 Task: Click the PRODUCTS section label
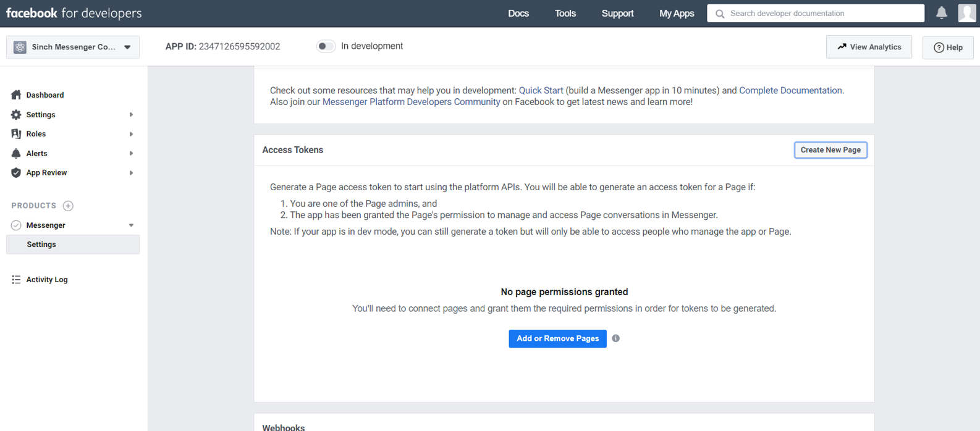33,206
